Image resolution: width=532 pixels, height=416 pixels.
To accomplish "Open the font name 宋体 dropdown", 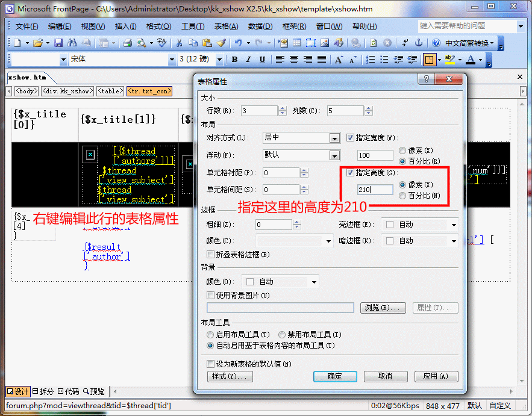I will pyautogui.click(x=172, y=60).
